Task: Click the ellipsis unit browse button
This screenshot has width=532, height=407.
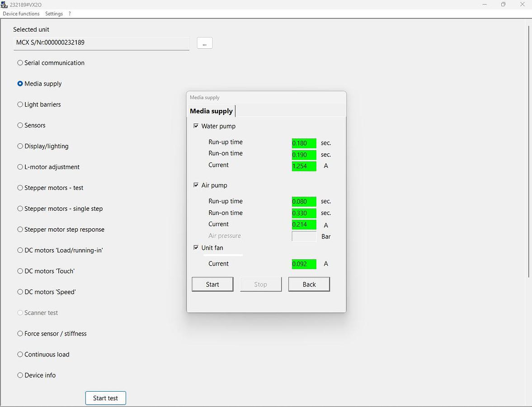Action: coord(204,43)
